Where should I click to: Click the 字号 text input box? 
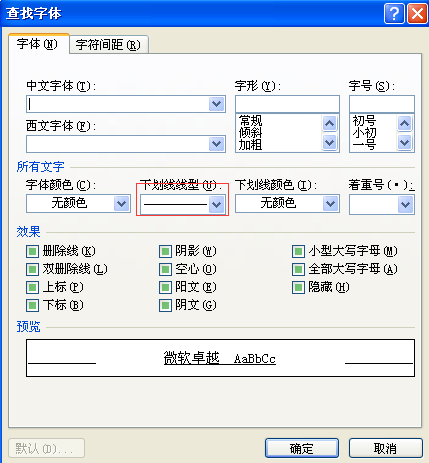(x=382, y=104)
